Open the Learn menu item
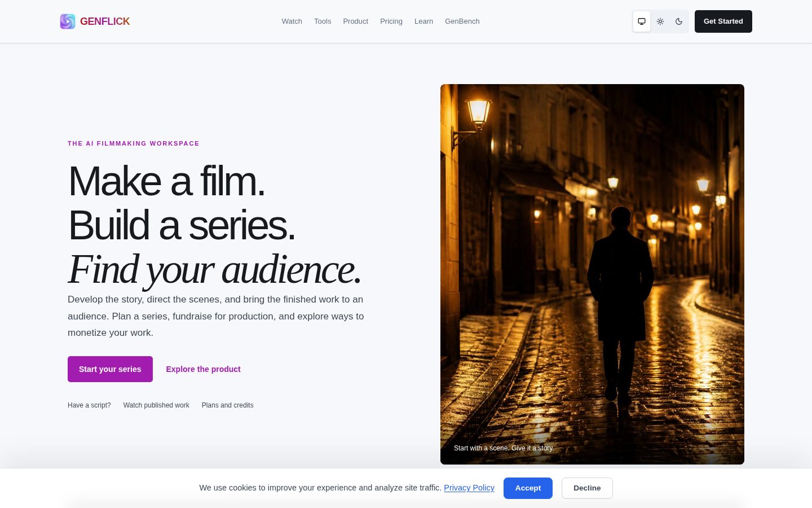 point(424,21)
